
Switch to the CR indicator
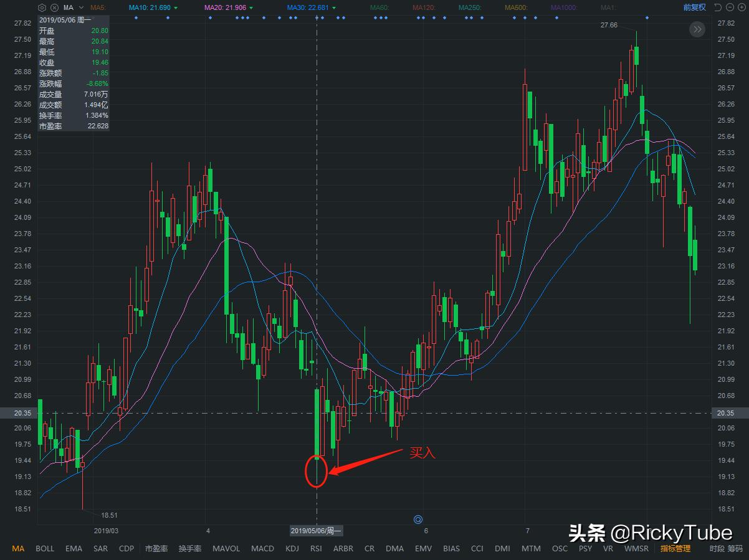(370, 549)
